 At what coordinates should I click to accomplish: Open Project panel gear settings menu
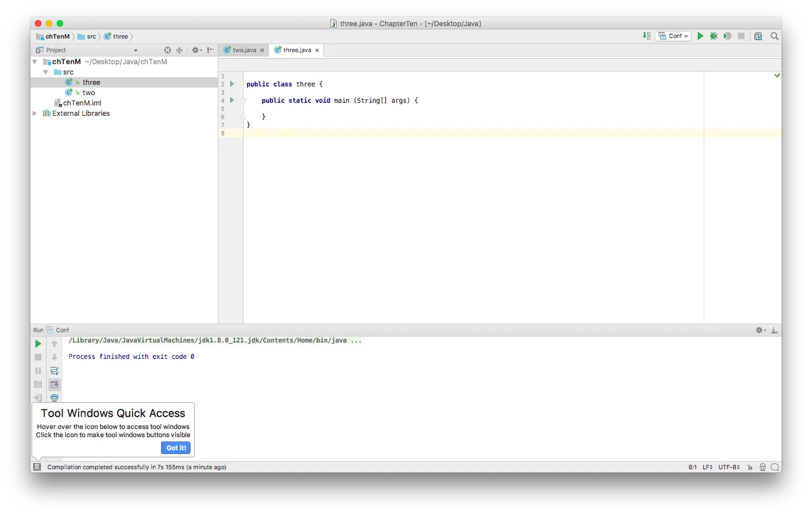196,50
